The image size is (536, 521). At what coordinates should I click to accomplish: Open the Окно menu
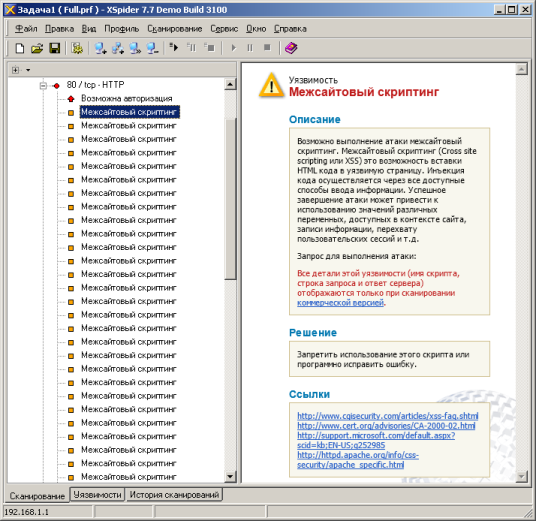click(256, 29)
